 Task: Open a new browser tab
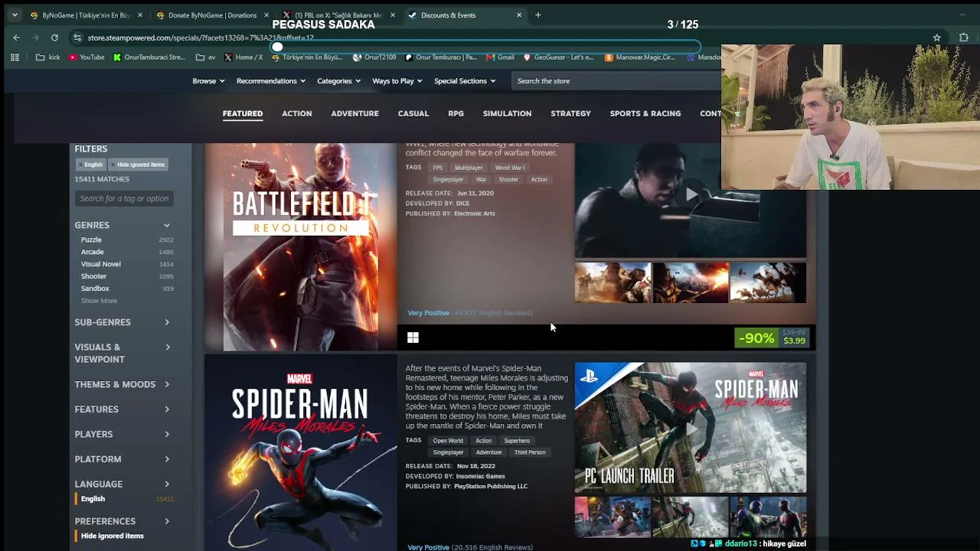coord(538,15)
